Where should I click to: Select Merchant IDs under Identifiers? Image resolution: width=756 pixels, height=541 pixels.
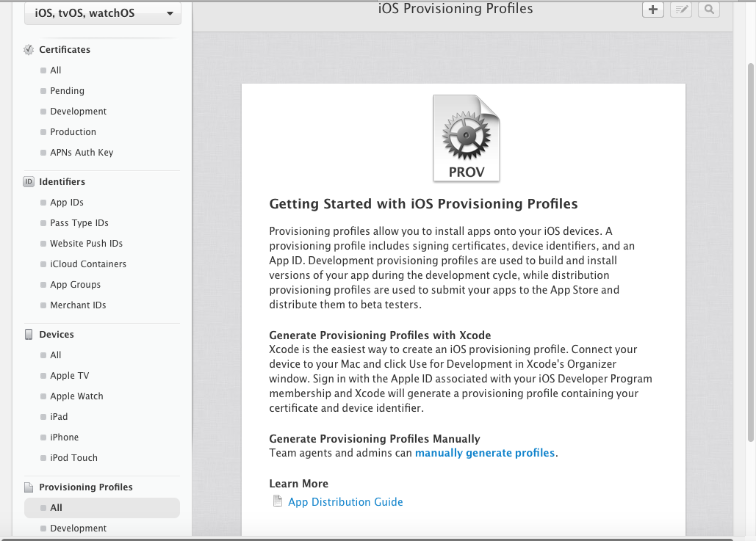coord(78,305)
